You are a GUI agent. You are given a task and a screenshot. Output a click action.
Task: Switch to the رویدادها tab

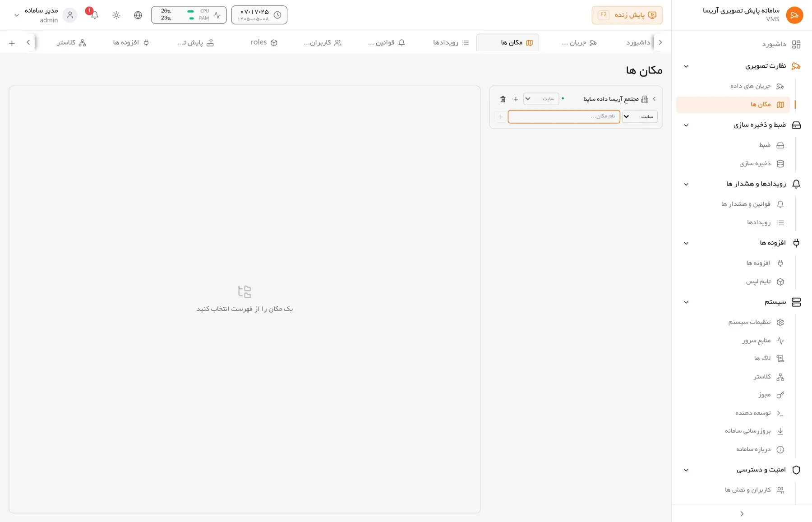click(x=451, y=42)
